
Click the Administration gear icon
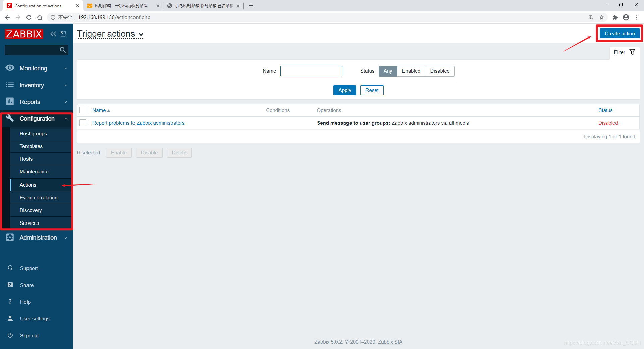10,237
